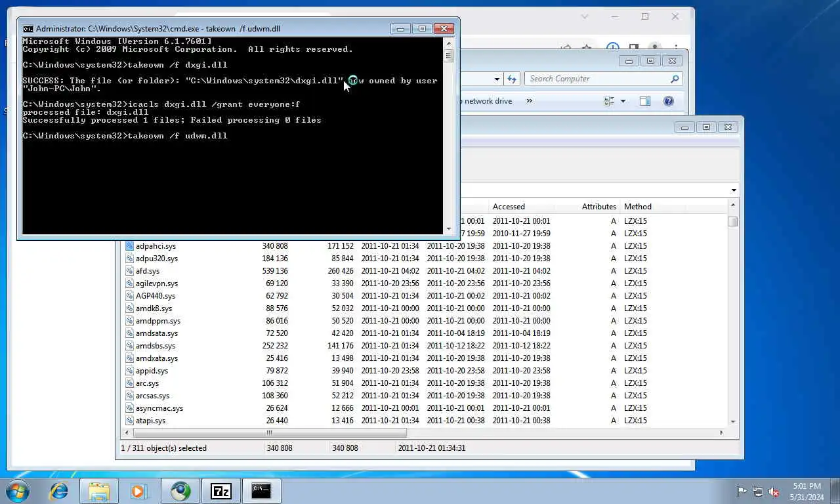Select the adpahci.sys file name
840x504 pixels.
(x=156, y=246)
